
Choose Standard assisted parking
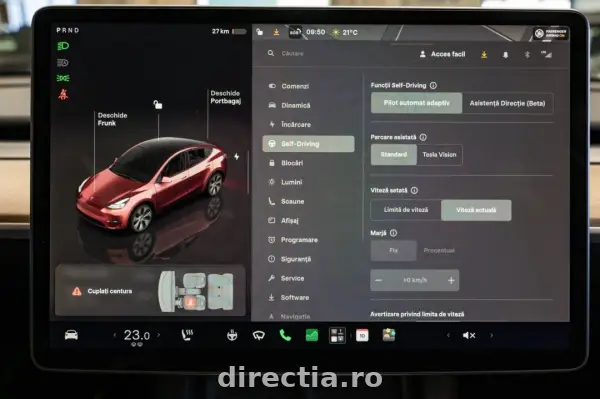point(394,155)
